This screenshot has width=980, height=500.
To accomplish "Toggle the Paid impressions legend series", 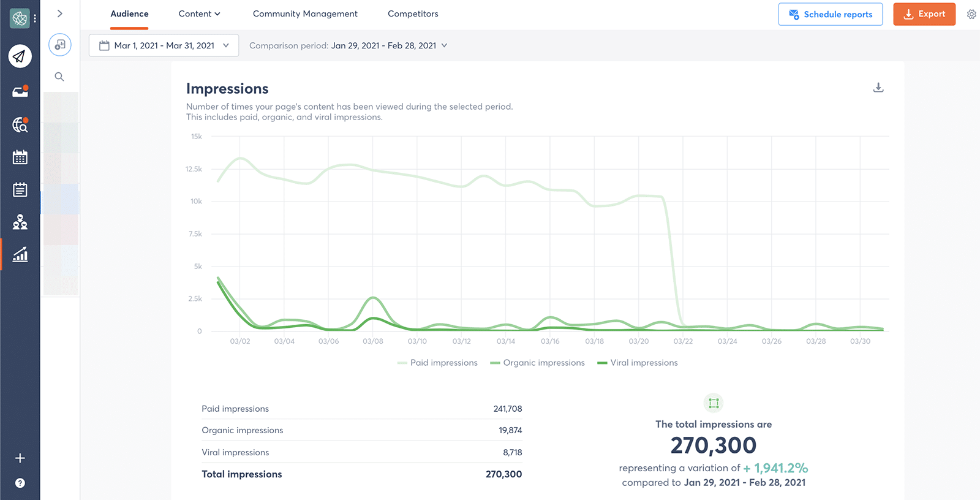I will tap(437, 363).
